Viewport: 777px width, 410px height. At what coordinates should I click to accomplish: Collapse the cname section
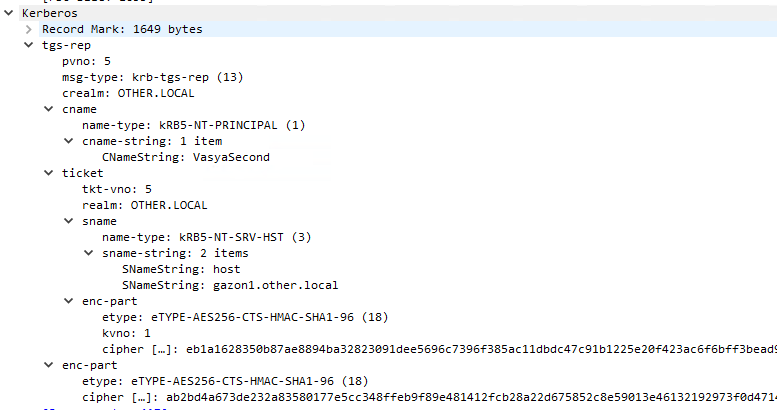click(49, 109)
